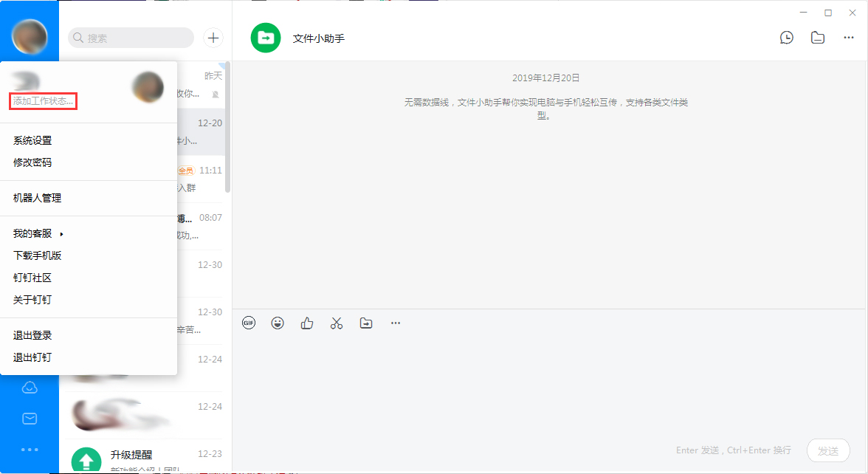The image size is (868, 474).
Task: Open more input options ellipsis in chat toolbar
Action: click(395, 323)
